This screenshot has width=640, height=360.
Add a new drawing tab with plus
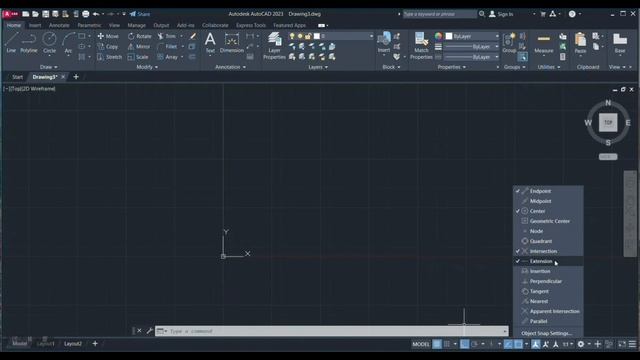coord(76,77)
